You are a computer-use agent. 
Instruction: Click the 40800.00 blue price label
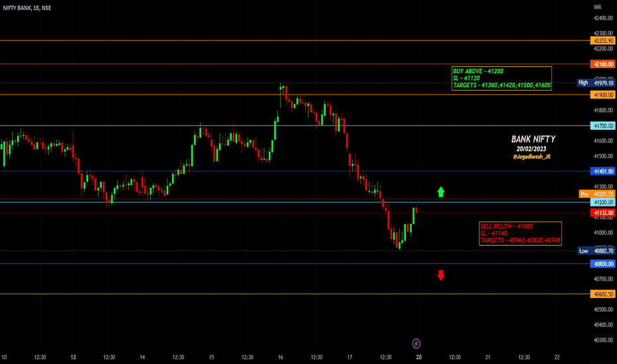click(602, 264)
